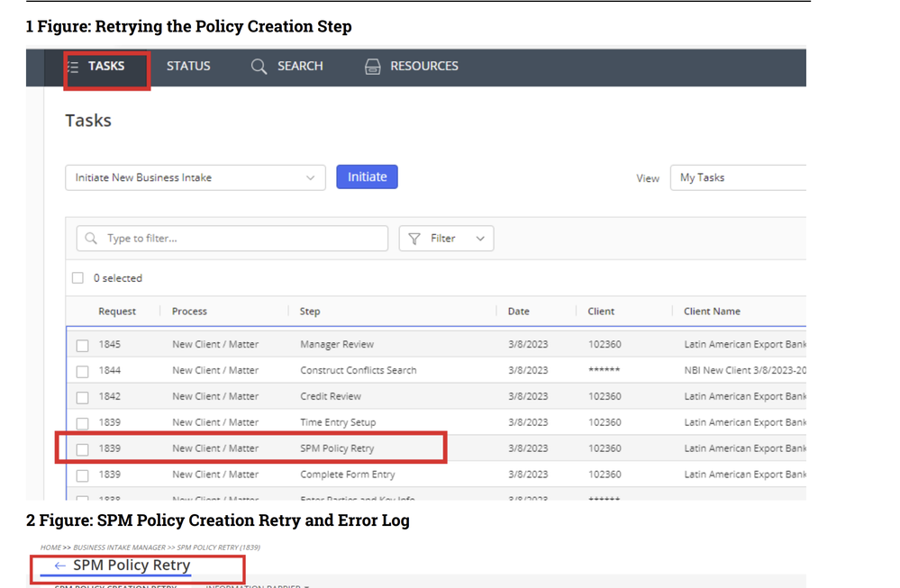Check the box for request 1845
Image resolution: width=900 pixels, height=588 pixels.
pyautogui.click(x=83, y=346)
